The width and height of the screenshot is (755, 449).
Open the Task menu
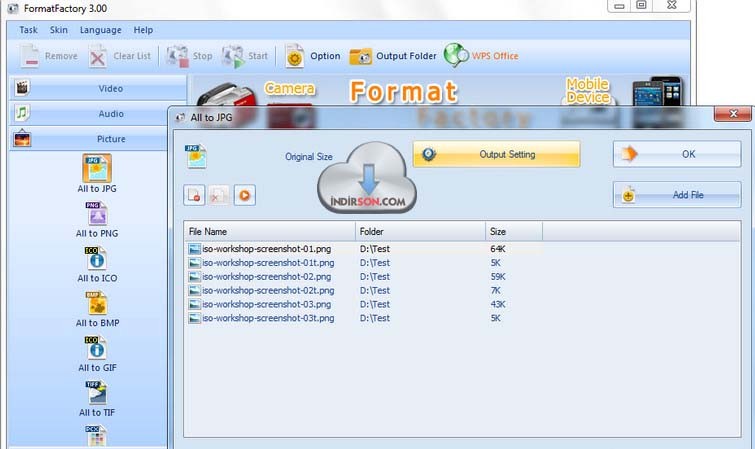pyautogui.click(x=28, y=30)
